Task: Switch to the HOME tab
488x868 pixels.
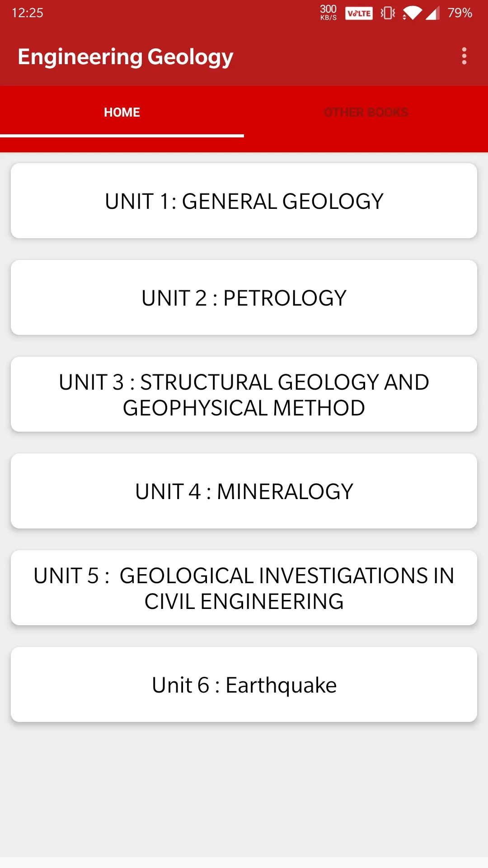Action: pyautogui.click(x=122, y=112)
